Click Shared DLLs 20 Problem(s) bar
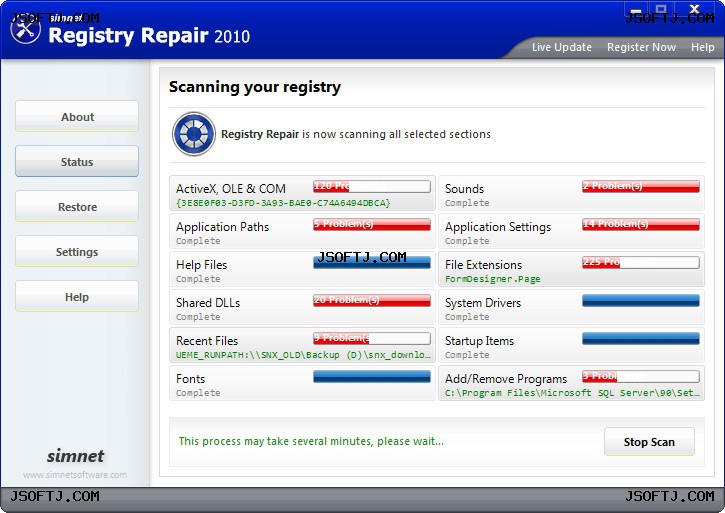This screenshot has height=513, width=725. tap(372, 300)
